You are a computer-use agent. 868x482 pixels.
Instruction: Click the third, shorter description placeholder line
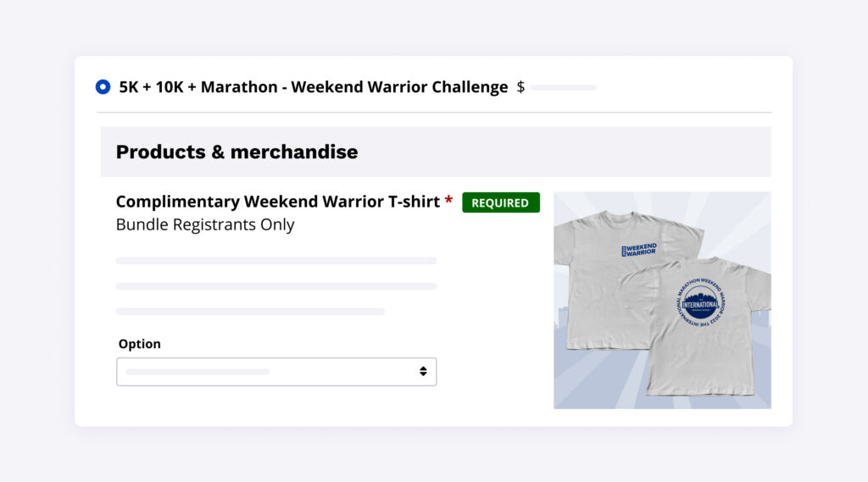pos(250,312)
